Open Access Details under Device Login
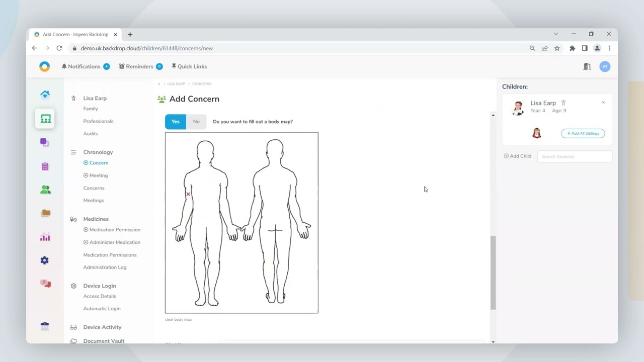644x362 pixels. pyautogui.click(x=100, y=297)
